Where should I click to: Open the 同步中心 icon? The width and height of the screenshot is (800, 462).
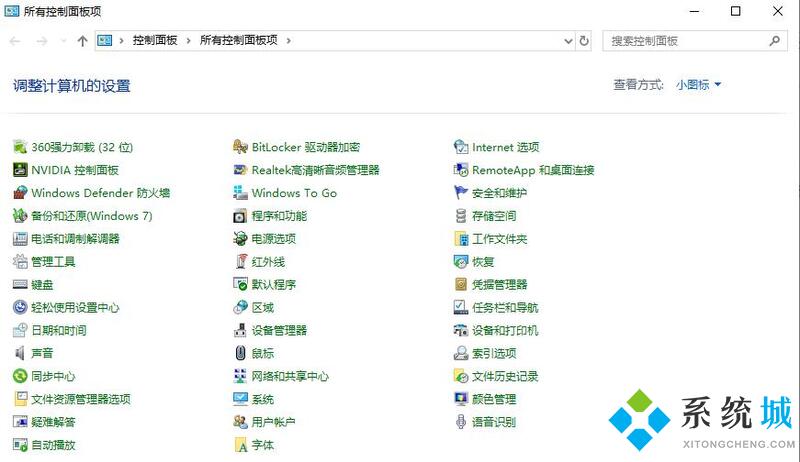click(20, 376)
